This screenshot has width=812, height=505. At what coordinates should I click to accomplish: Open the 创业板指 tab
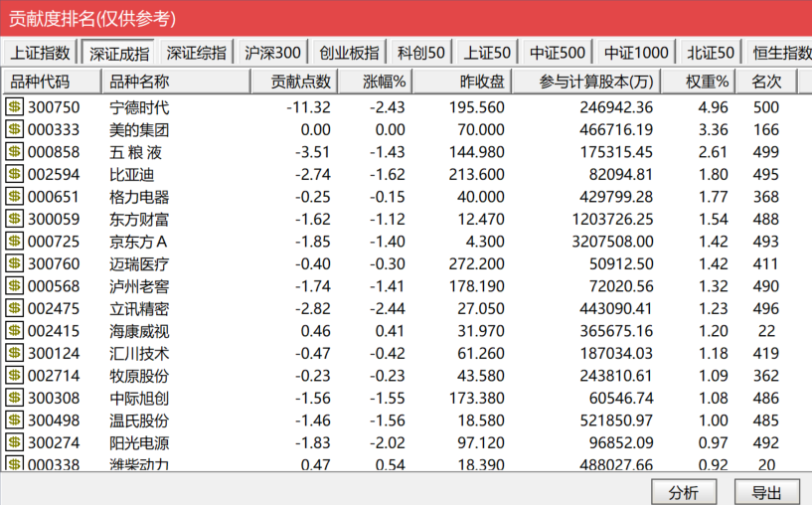coord(349,53)
